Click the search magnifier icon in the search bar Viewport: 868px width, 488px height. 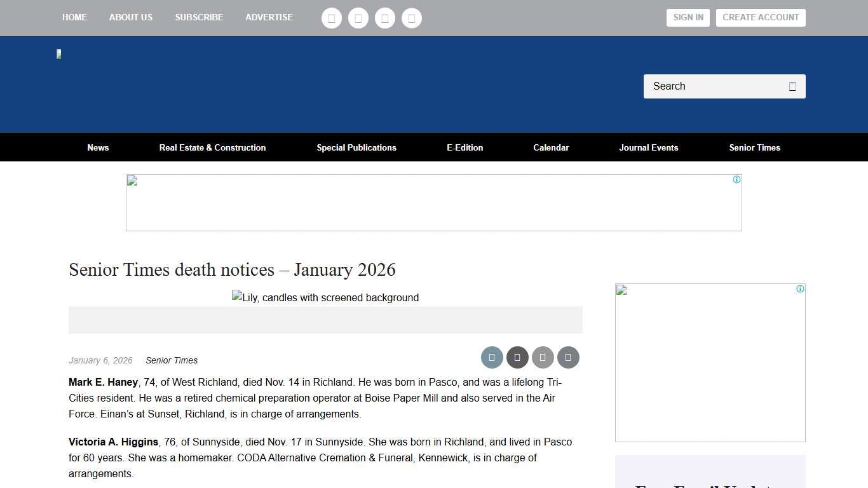792,86
